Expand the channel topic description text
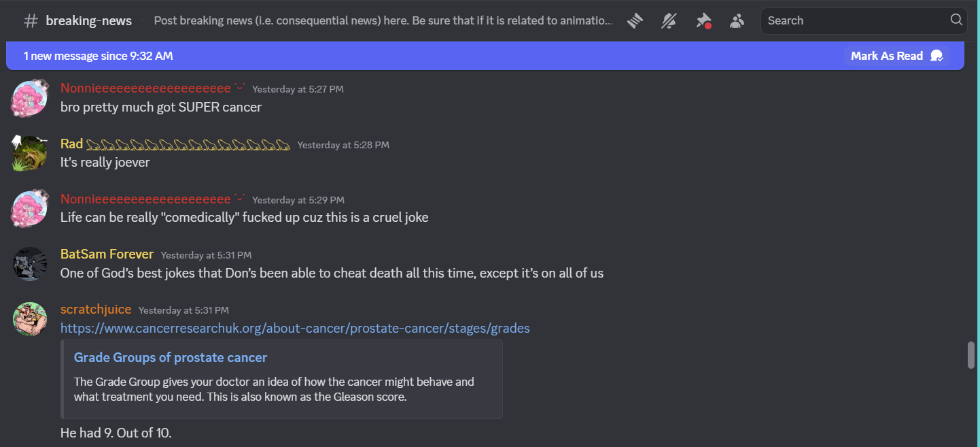The image size is (980, 447). pyautogui.click(x=383, y=20)
